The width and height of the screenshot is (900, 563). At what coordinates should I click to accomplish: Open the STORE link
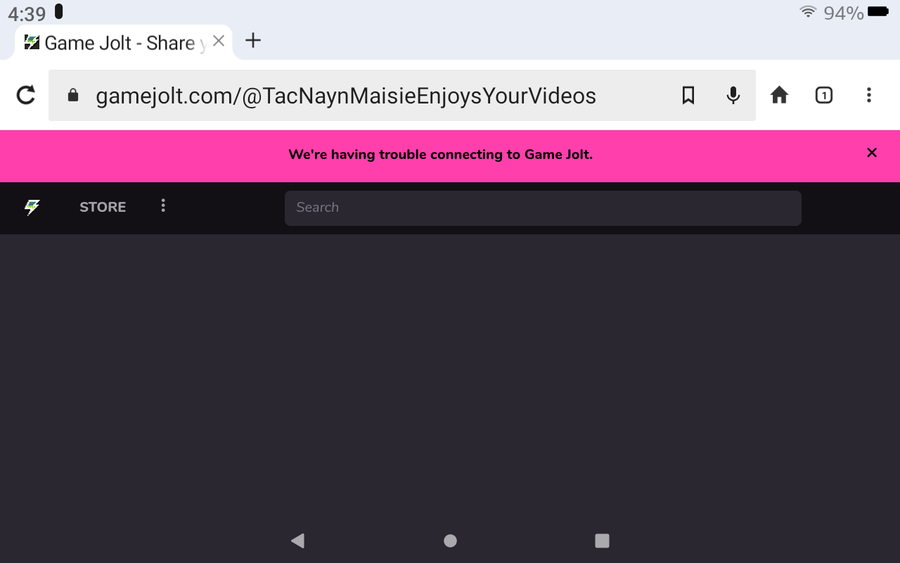pyautogui.click(x=103, y=207)
